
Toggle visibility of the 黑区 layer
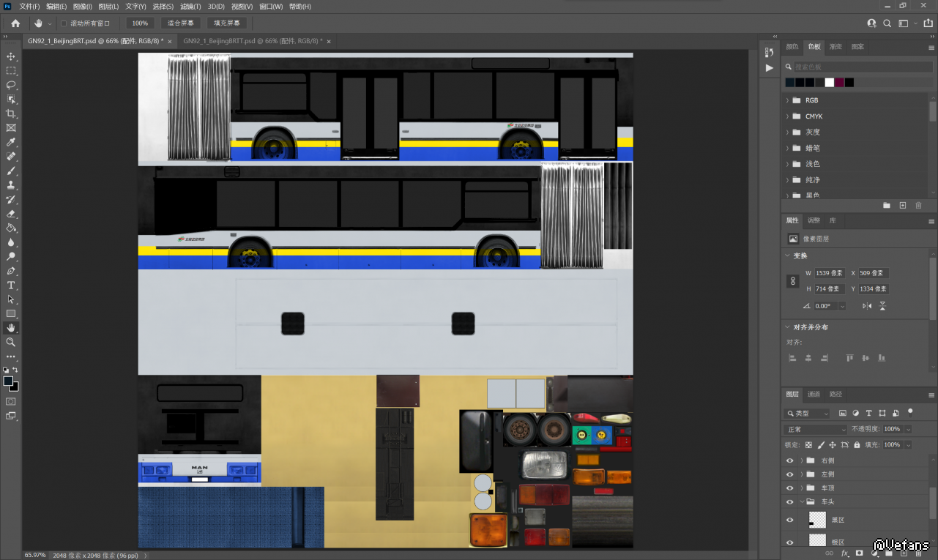click(789, 520)
